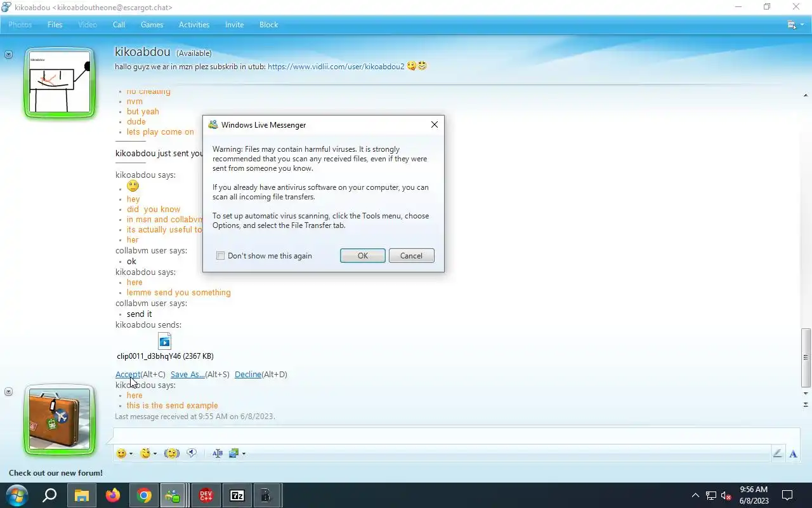Open 7-Zip from taskbar

click(237, 495)
